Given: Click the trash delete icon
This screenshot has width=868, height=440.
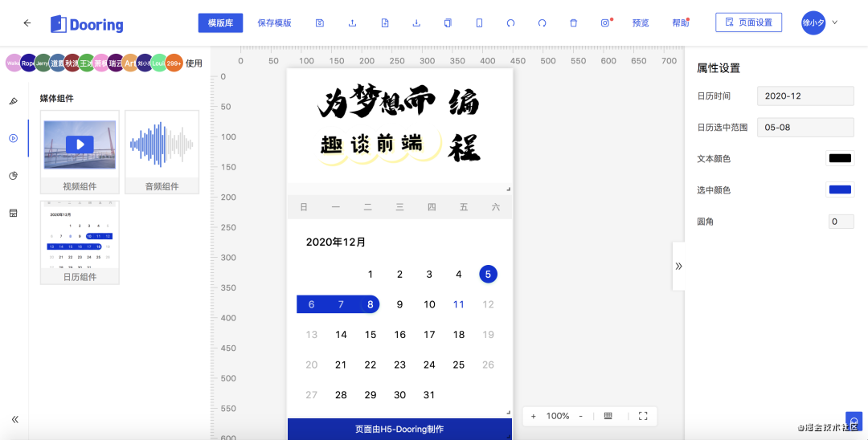Looking at the screenshot, I should tap(574, 22).
